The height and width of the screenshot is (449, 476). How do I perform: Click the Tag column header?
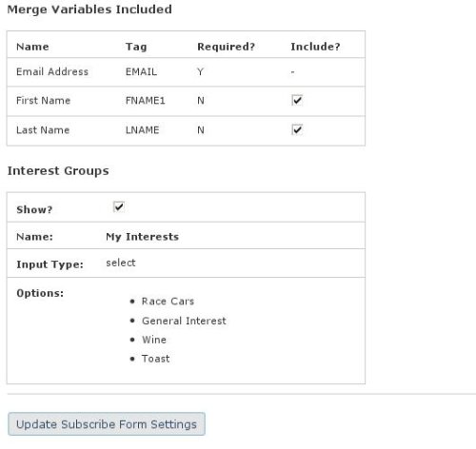click(x=136, y=47)
